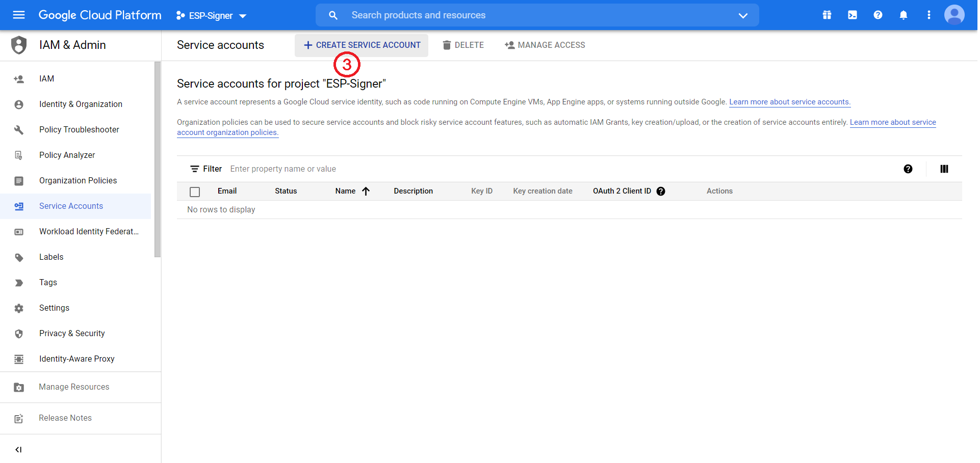Click the search magnifier icon
The image size is (980, 463).
pos(333,15)
